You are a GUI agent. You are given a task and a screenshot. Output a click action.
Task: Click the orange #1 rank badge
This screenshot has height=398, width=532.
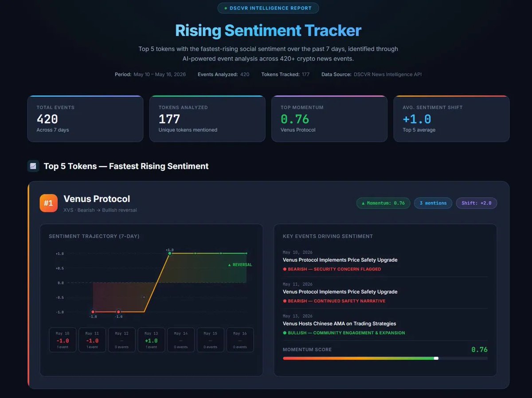coord(49,203)
